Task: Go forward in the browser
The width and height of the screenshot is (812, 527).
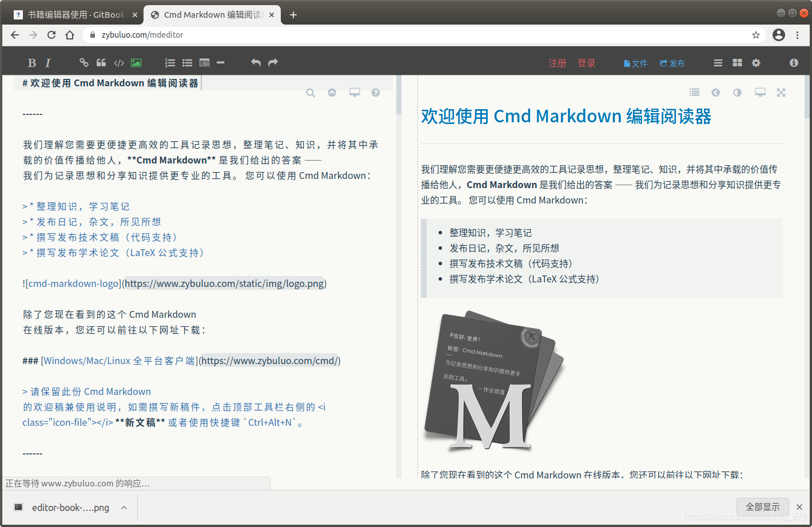Action: [33, 35]
